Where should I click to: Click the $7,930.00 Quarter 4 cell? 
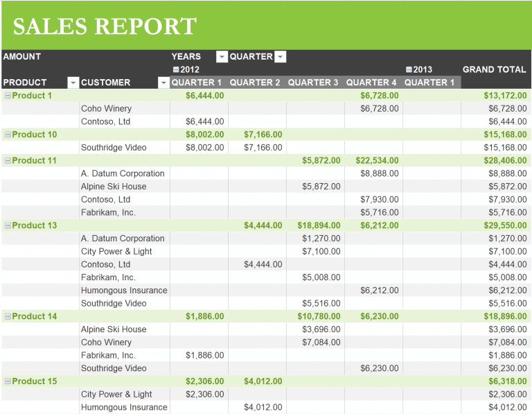[380, 200]
